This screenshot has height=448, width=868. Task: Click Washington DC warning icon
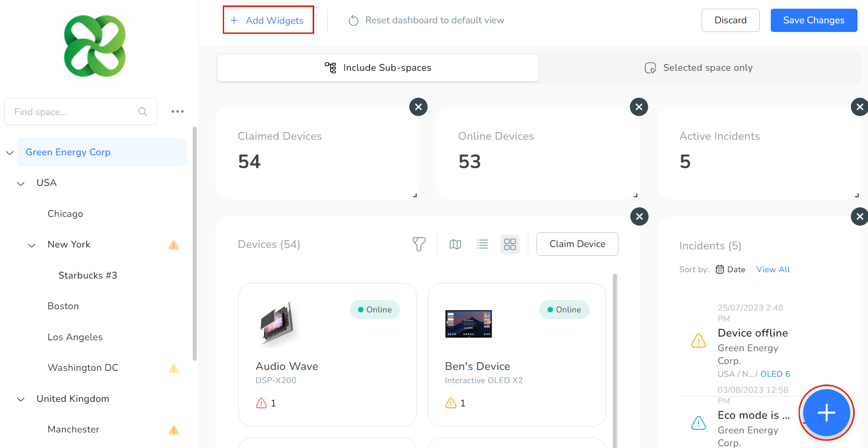click(x=174, y=369)
